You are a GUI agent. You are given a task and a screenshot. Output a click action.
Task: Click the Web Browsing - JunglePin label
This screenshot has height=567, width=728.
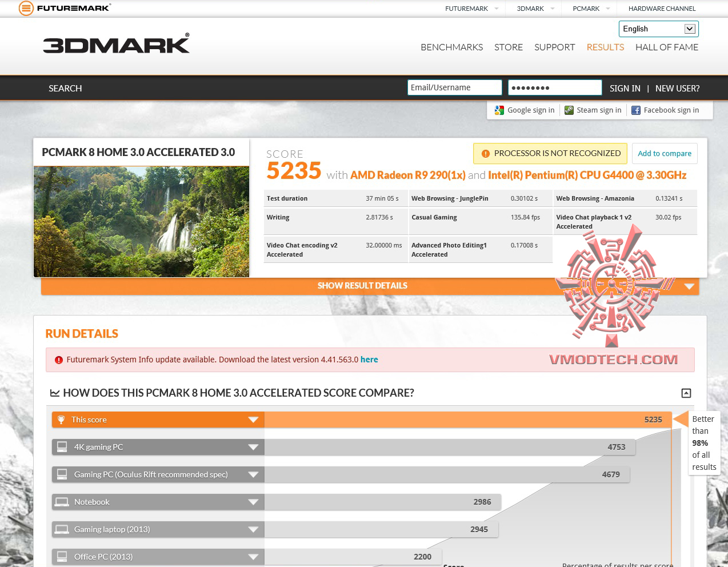click(x=450, y=199)
